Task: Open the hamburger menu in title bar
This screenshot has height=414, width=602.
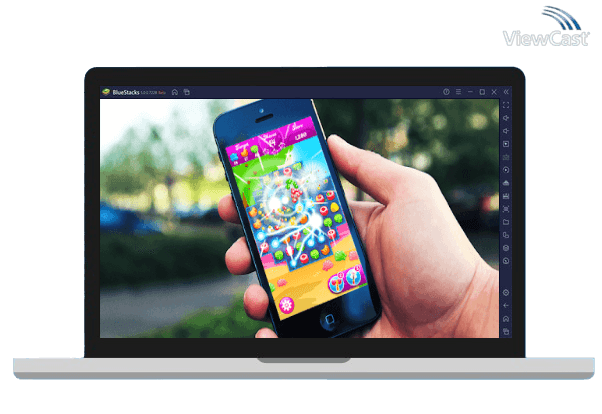Action: coord(457,92)
